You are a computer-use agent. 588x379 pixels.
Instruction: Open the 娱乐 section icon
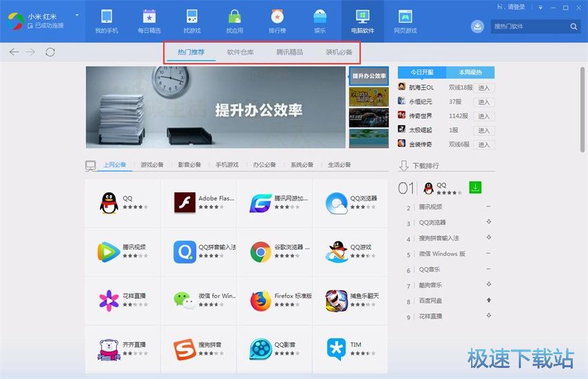[320, 17]
